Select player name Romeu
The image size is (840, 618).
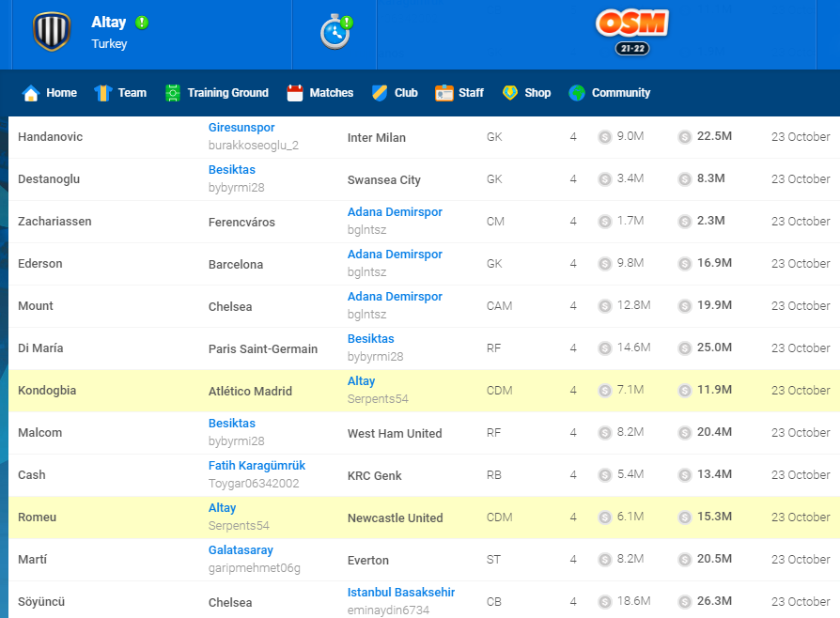click(x=37, y=518)
